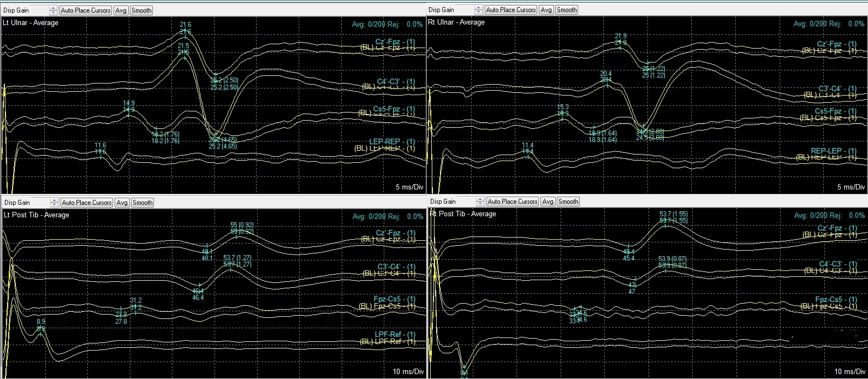Click Auto Place Cursors in Rt Post Tib panel
The height and width of the screenshot is (379, 868).
click(x=512, y=202)
